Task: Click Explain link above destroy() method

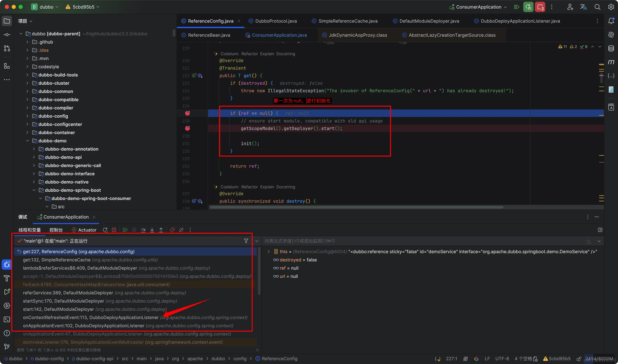Action: coord(267,187)
